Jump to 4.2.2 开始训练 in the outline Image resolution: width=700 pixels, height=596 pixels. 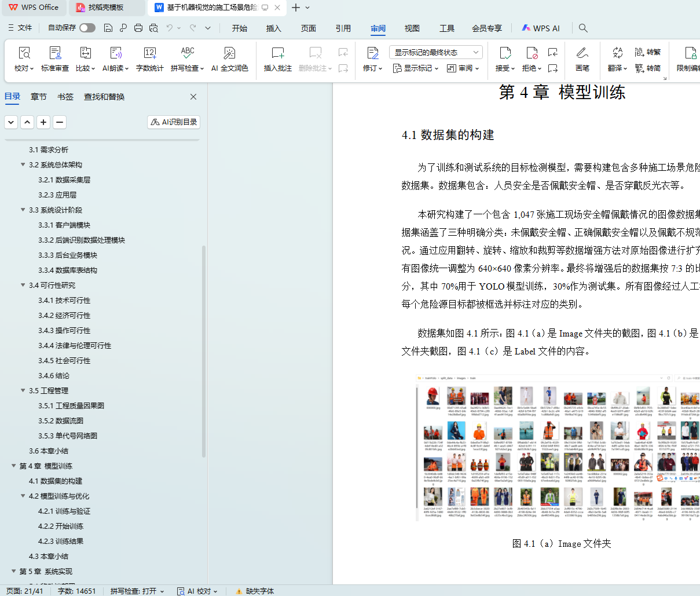[x=61, y=526]
